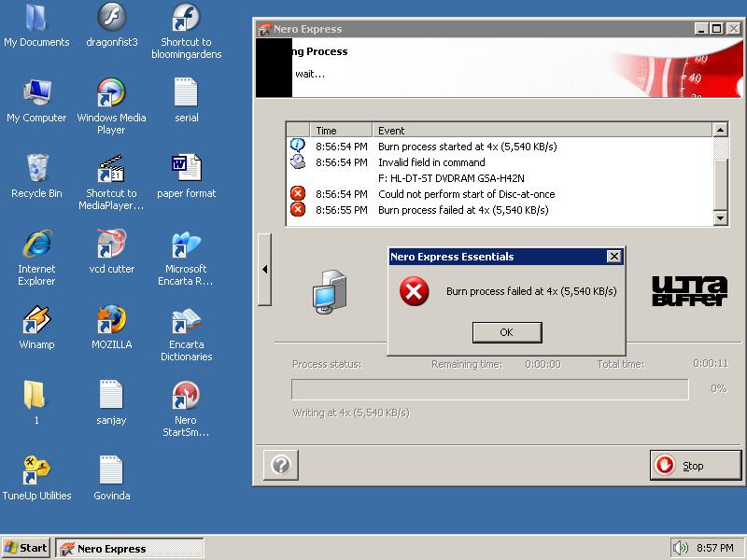Select the Shortcut to MediaPlayer icon

pos(111,182)
